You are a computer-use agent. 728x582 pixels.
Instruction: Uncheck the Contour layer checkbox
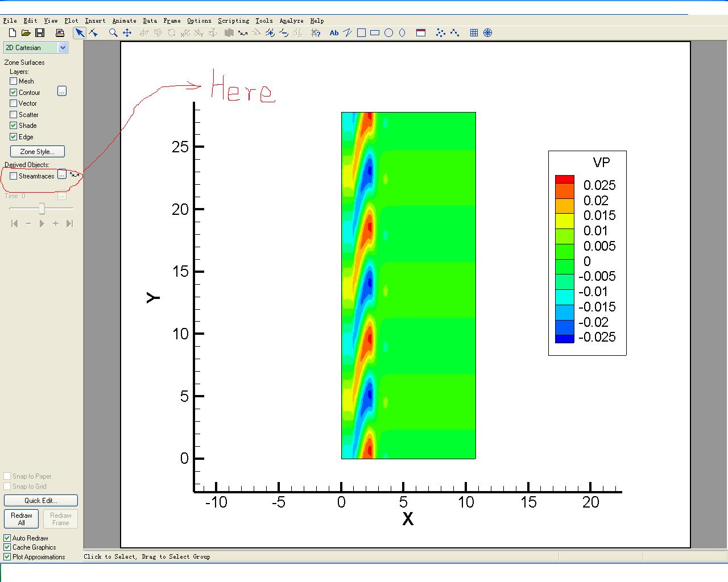[13, 92]
